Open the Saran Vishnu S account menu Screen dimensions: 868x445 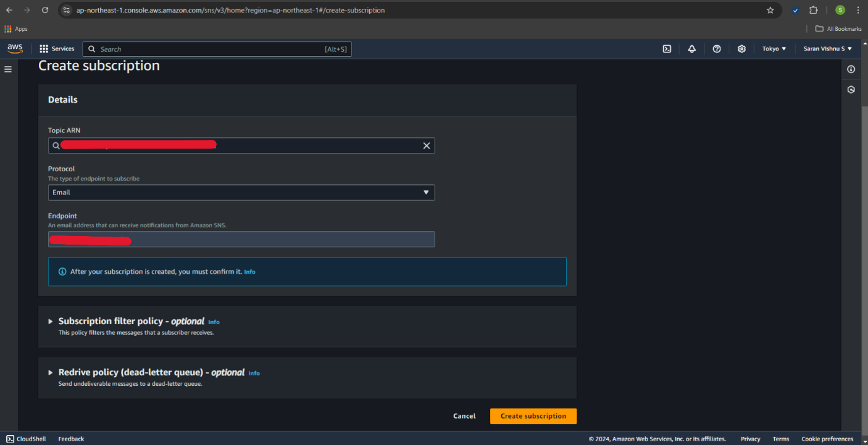827,49
